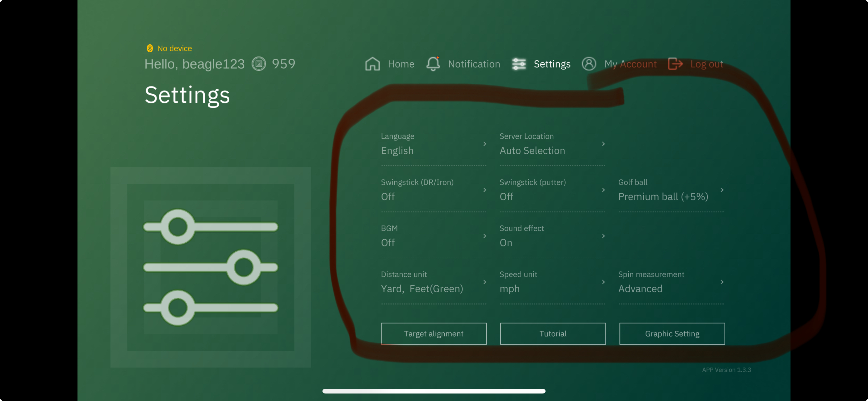Open the Notification menu label

pyautogui.click(x=474, y=64)
